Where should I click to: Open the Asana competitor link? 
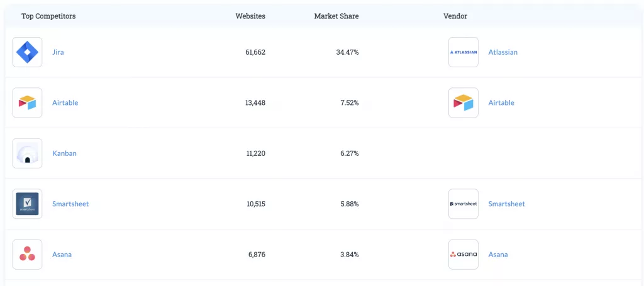62,255
